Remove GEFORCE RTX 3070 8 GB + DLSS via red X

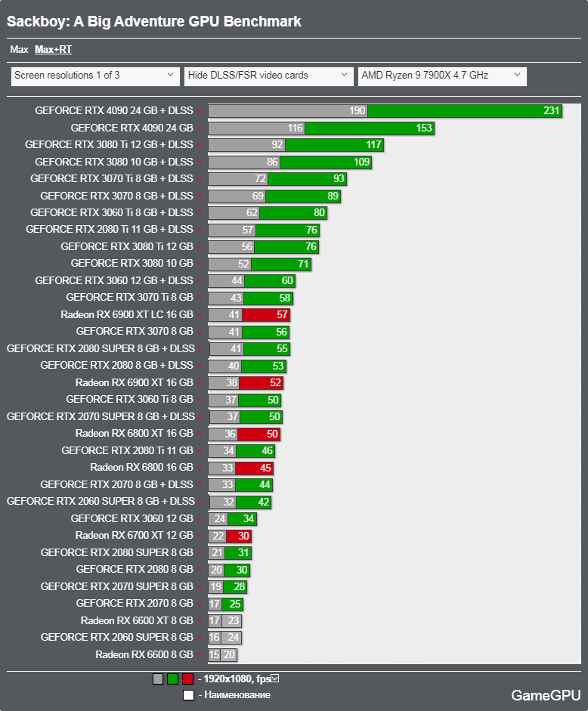199,196
